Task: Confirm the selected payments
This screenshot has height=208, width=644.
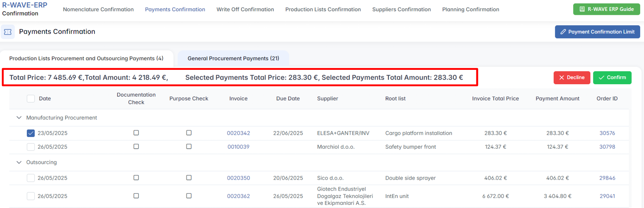Action: pyautogui.click(x=612, y=78)
